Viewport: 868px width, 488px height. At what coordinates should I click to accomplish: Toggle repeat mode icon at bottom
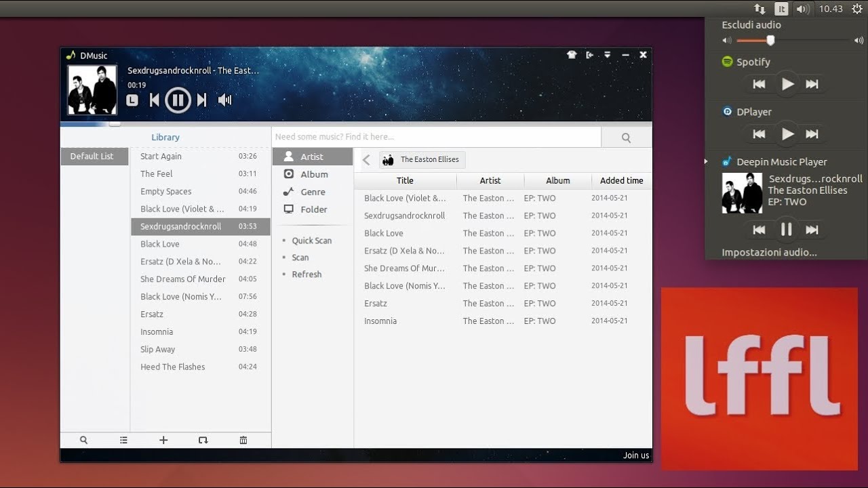click(203, 440)
